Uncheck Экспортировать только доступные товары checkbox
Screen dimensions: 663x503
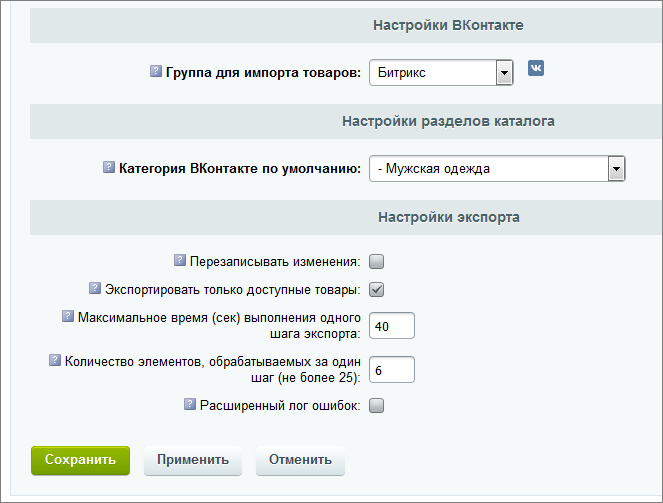click(x=376, y=290)
